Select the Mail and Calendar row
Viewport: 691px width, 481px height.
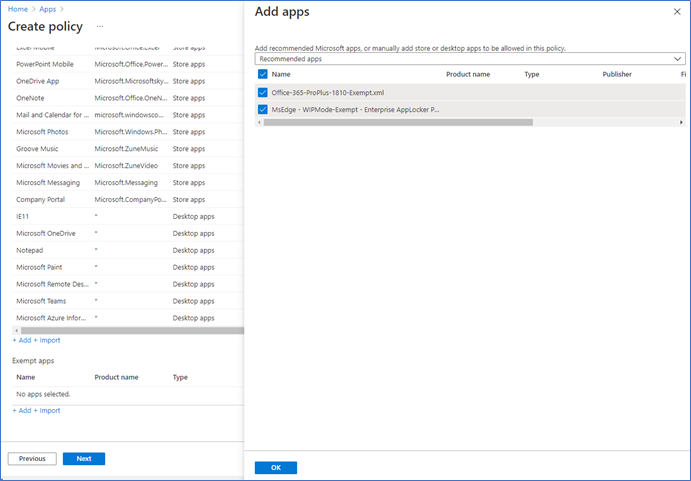tap(128, 115)
